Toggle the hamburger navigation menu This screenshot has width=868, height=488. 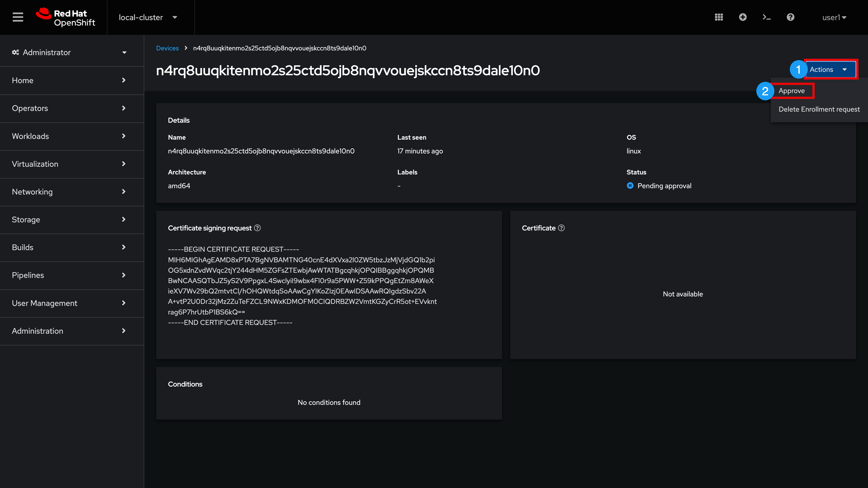click(18, 17)
